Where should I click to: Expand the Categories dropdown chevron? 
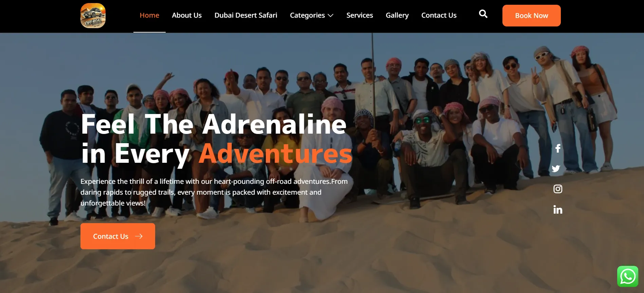coord(330,16)
